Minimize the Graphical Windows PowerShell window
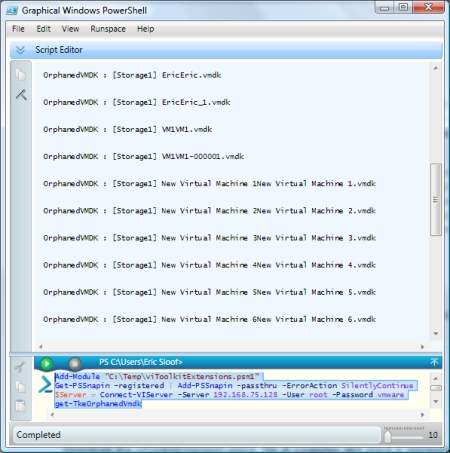 384,7
